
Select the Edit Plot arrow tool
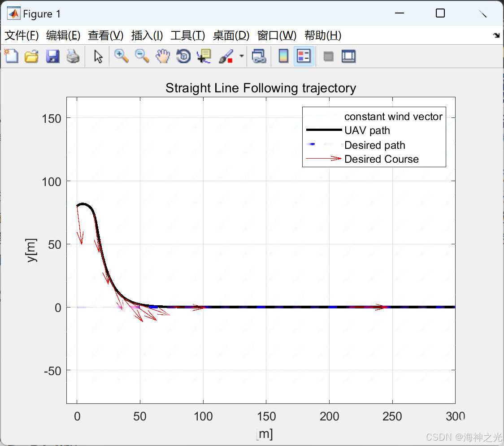click(x=98, y=56)
